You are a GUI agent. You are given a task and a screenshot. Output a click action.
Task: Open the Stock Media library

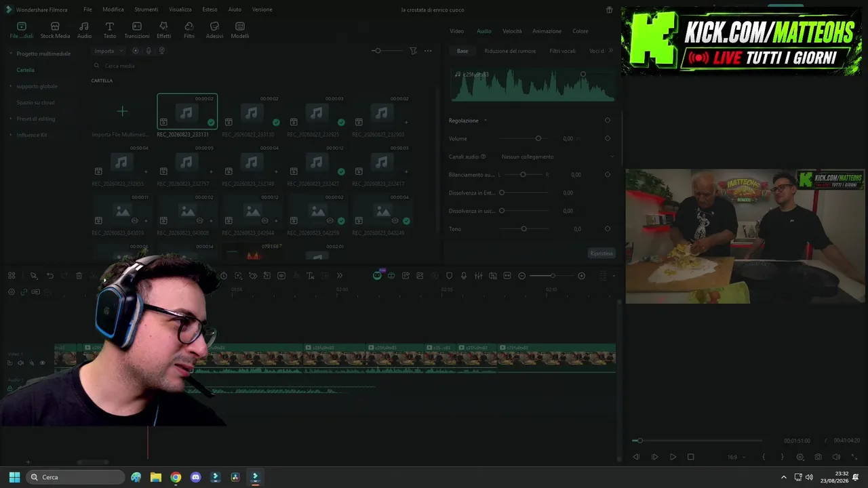[x=55, y=30]
